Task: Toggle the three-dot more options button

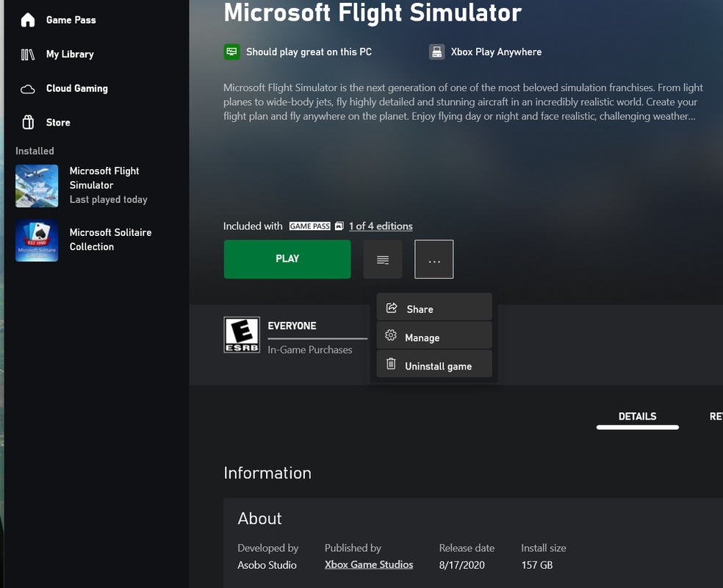Action: (x=434, y=259)
